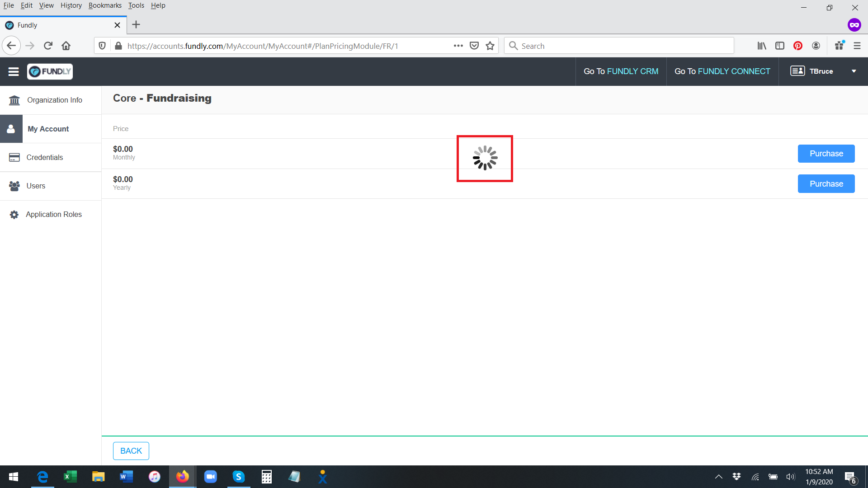The image size is (868, 488).
Task: Open the Bookmarks menu
Action: click(105, 5)
